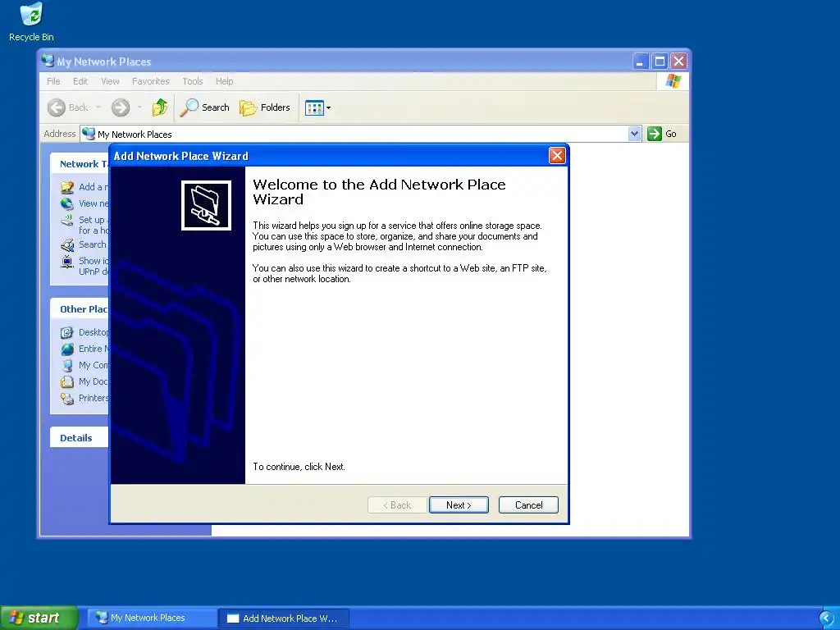Click the My Network Places title bar icon

click(48, 61)
